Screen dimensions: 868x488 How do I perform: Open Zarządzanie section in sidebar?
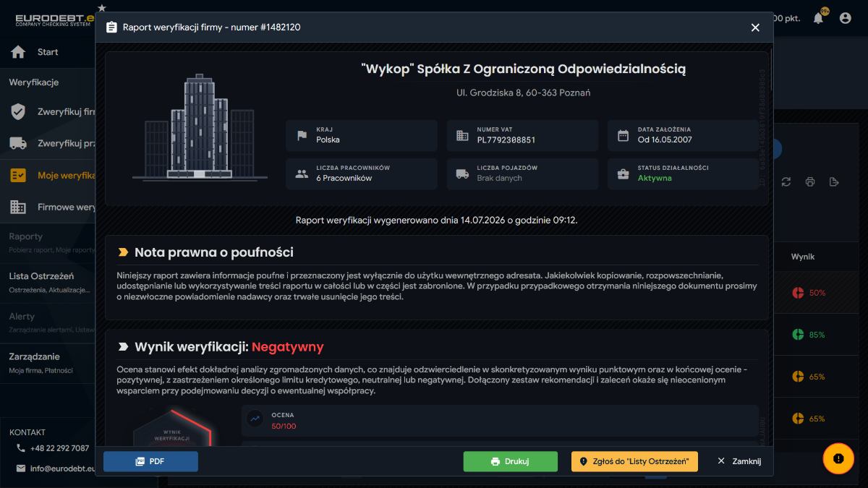(x=48, y=363)
